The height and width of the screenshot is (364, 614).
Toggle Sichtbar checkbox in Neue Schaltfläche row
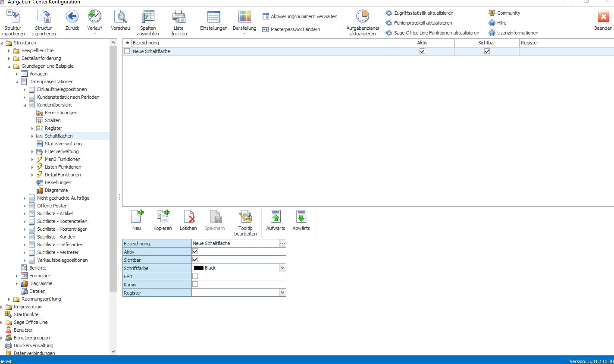487,51
